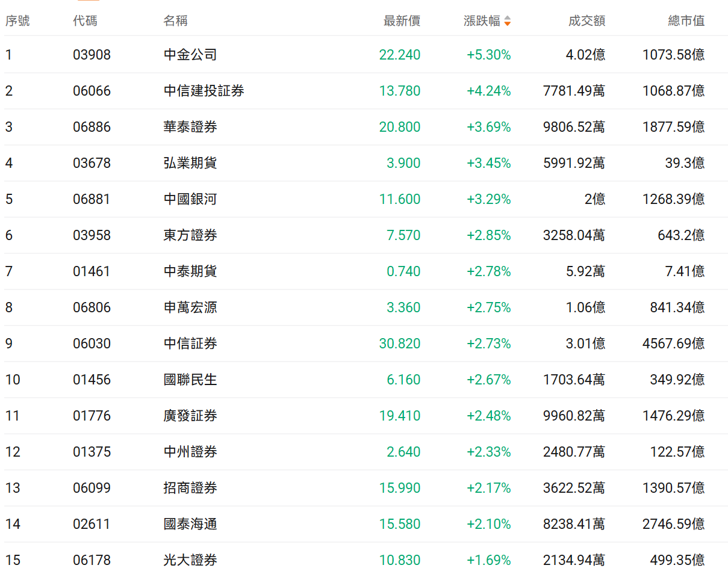
Task: Open stock 中信建投証券
Action: (x=204, y=91)
